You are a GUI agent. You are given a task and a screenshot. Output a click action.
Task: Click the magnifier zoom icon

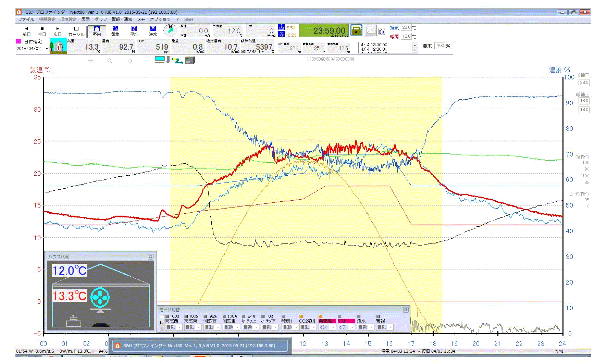pos(110,61)
